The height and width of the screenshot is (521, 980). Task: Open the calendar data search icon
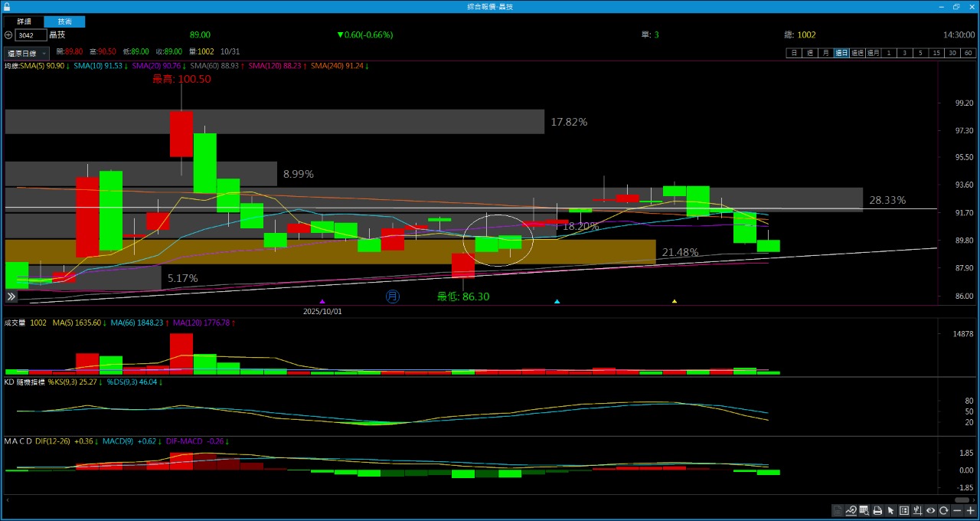pyautogui.click(x=864, y=510)
